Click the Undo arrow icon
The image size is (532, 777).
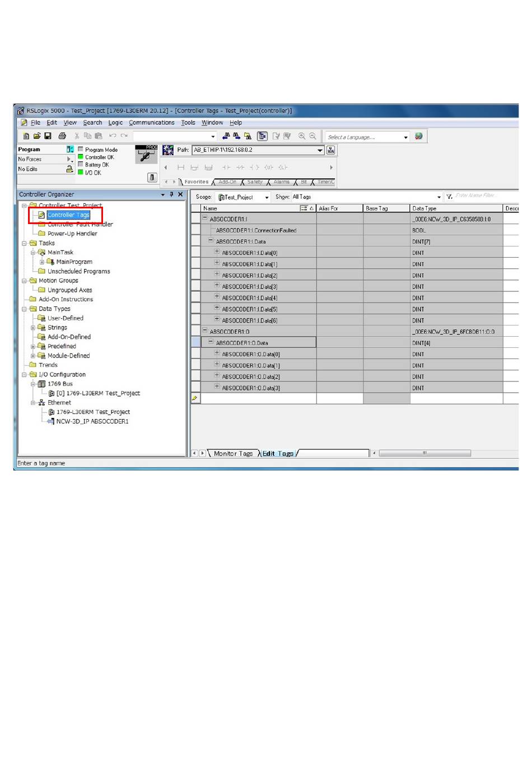(x=113, y=136)
